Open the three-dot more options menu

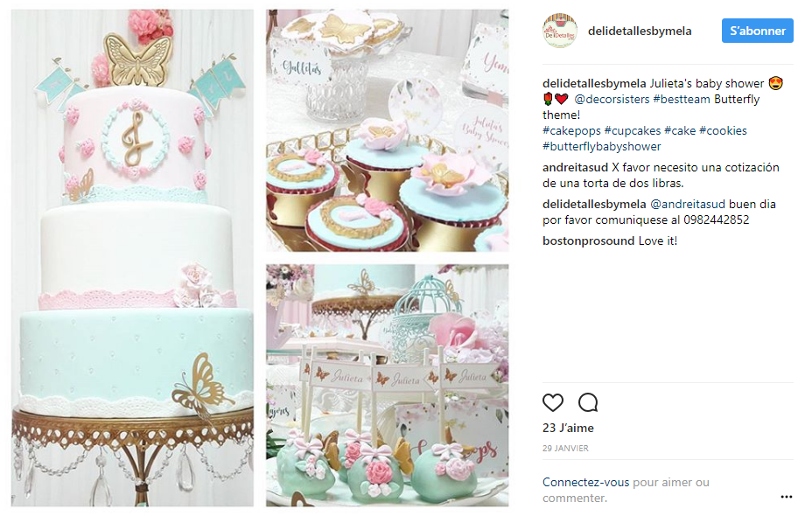tap(786, 497)
